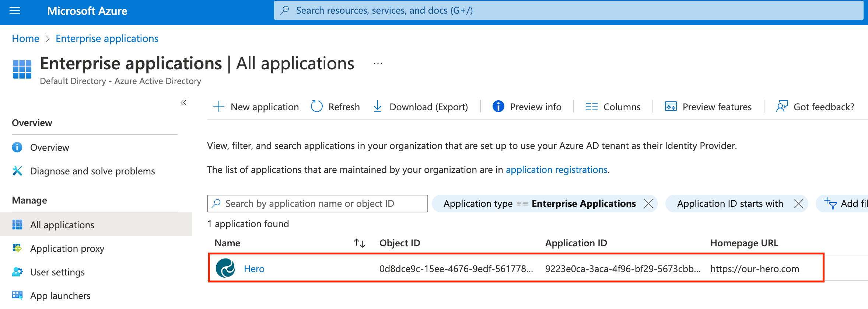Click the Preview features icon

(x=671, y=107)
